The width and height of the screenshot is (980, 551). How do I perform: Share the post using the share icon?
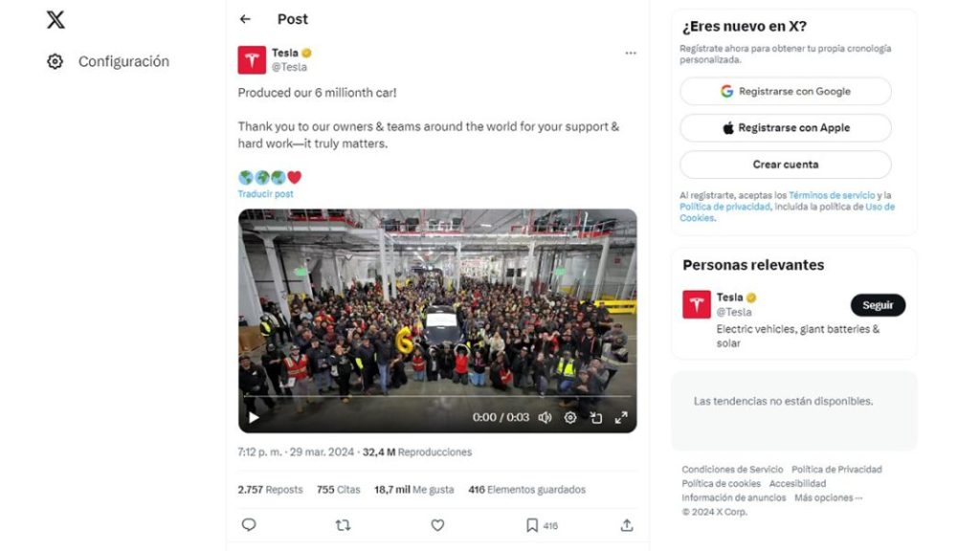coord(627,525)
